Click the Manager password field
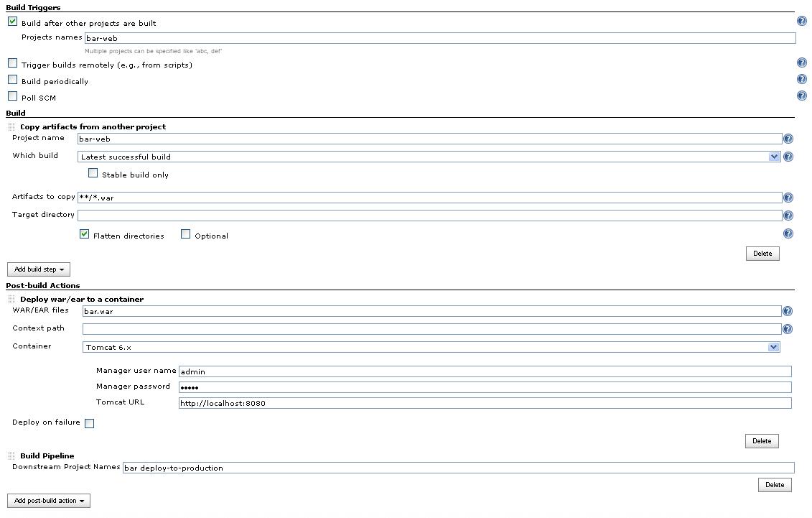 tap(485, 387)
